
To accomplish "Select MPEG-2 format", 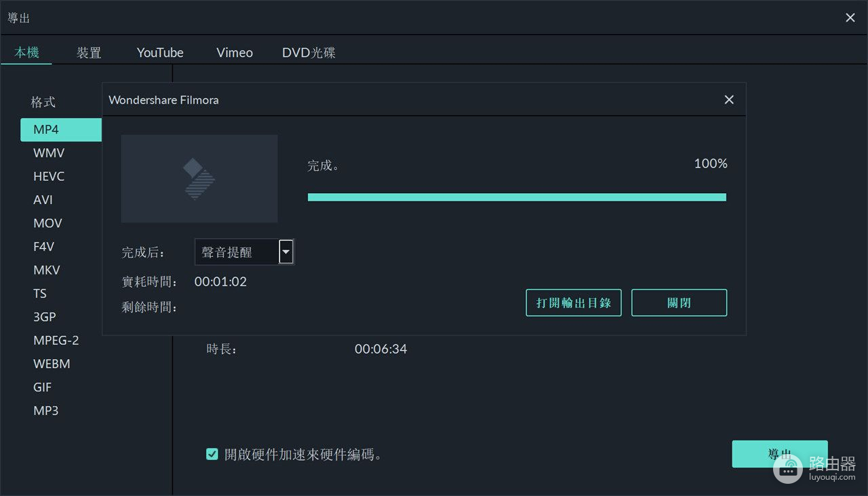I will (56, 340).
